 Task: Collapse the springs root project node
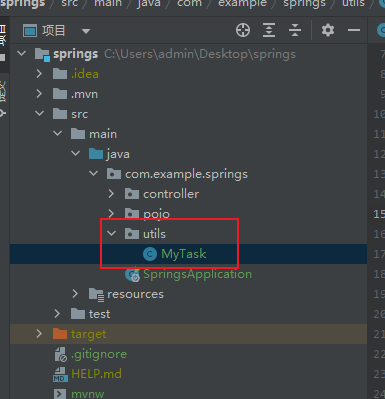coord(22,54)
